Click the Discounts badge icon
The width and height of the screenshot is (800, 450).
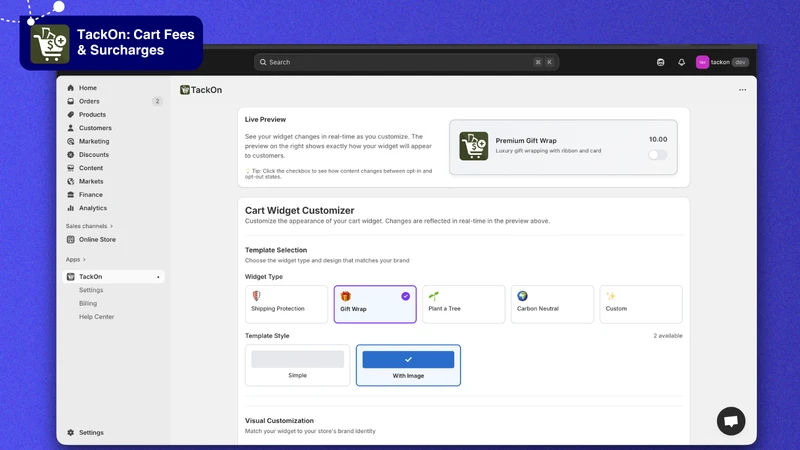click(70, 155)
